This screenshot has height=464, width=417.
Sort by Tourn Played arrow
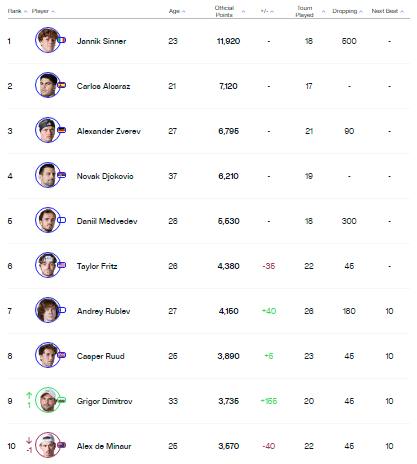pyautogui.click(x=323, y=12)
